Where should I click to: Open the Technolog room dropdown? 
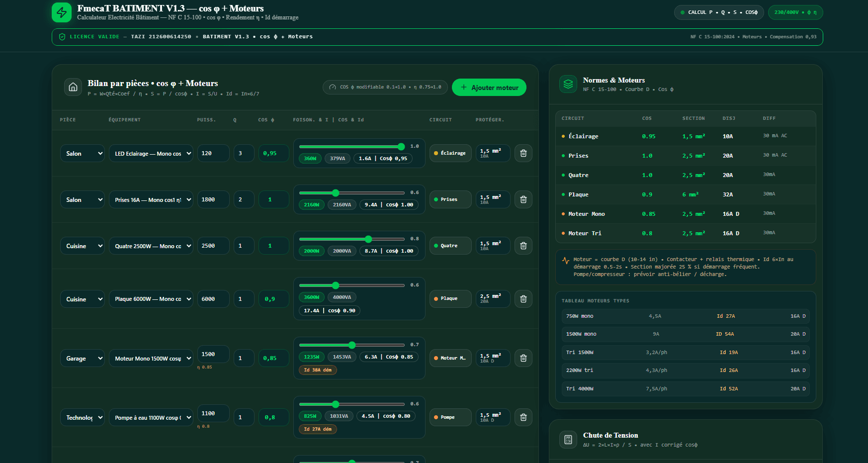tap(83, 418)
